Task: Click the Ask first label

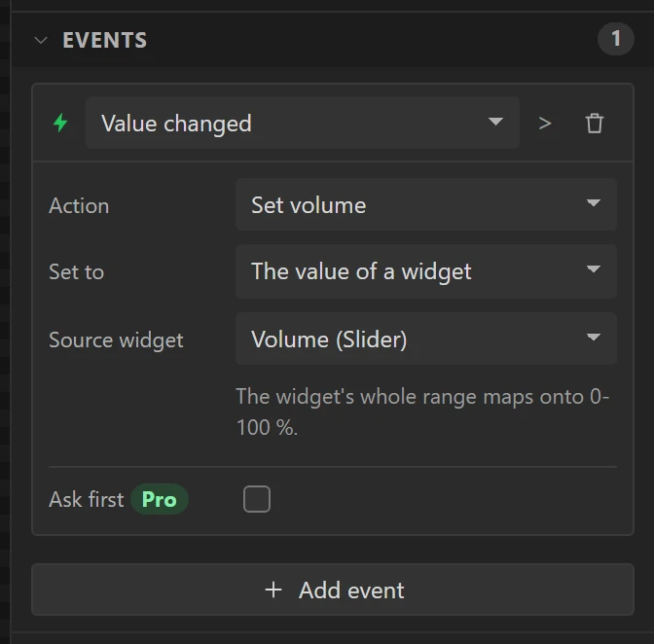Action: click(87, 499)
